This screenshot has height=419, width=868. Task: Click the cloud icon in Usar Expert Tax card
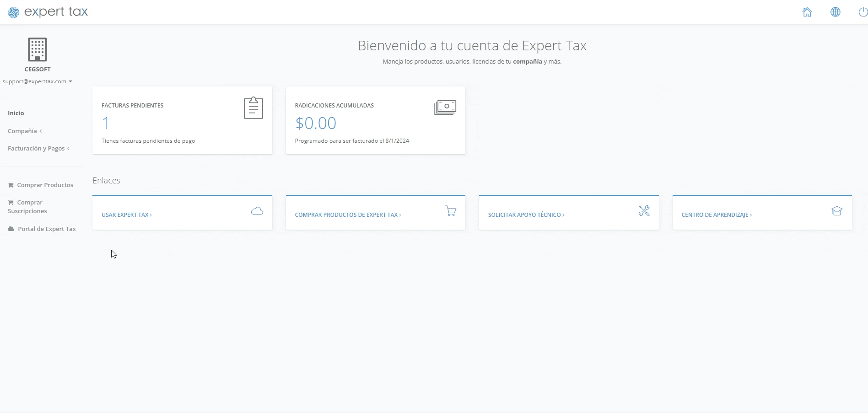pyautogui.click(x=257, y=211)
